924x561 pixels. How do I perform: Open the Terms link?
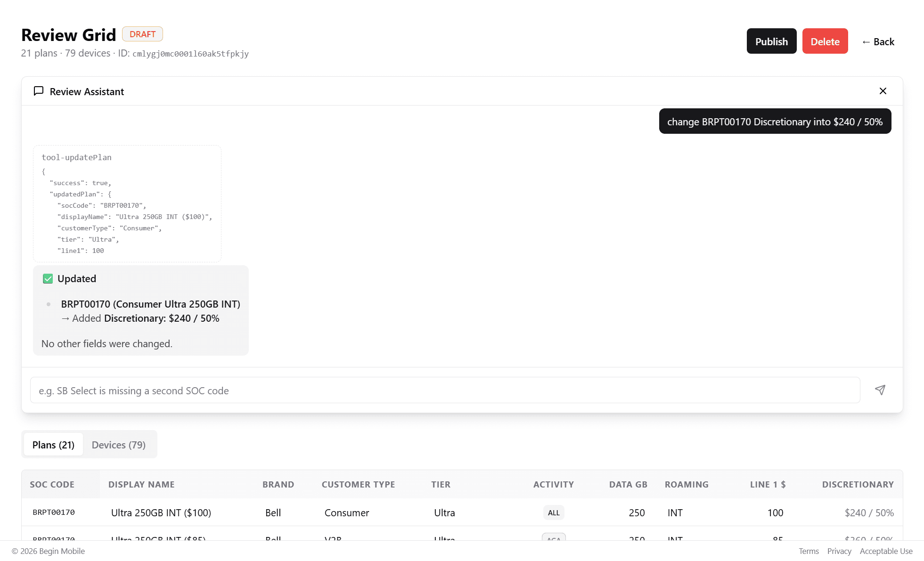click(809, 551)
